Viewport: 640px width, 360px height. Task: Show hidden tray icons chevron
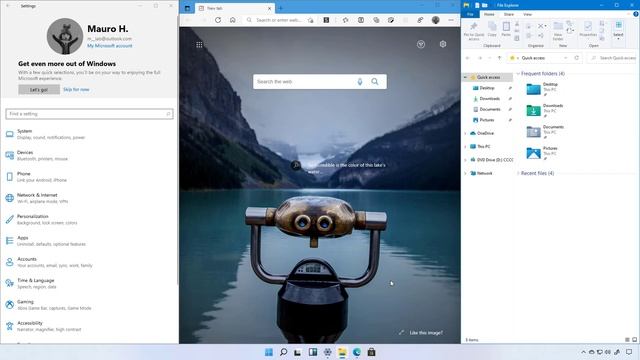[583, 352]
